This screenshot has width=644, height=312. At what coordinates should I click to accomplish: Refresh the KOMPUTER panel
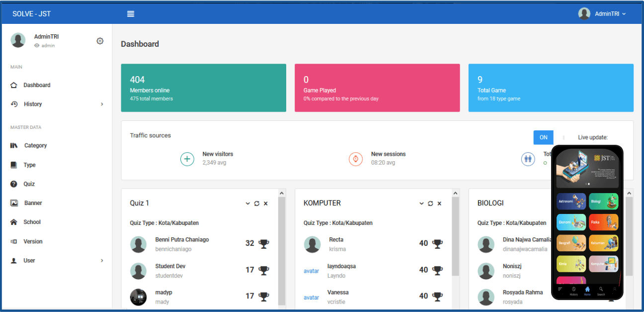[x=430, y=204]
